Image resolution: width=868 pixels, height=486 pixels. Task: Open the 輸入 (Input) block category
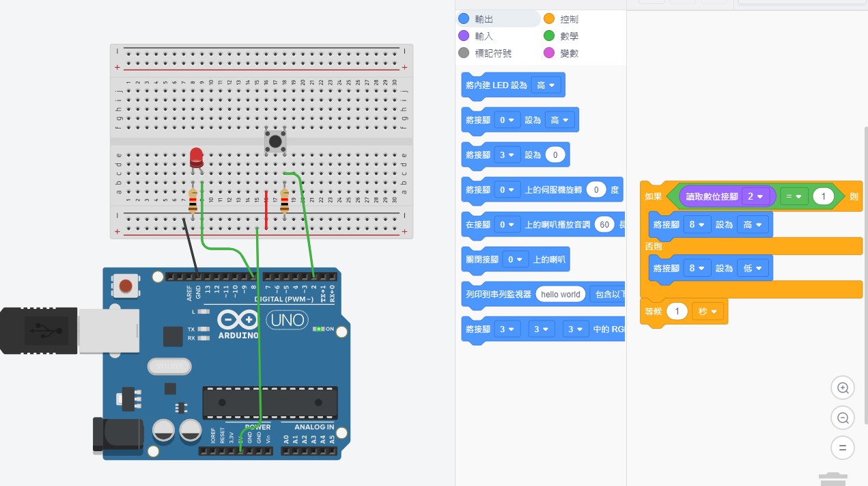(x=484, y=36)
